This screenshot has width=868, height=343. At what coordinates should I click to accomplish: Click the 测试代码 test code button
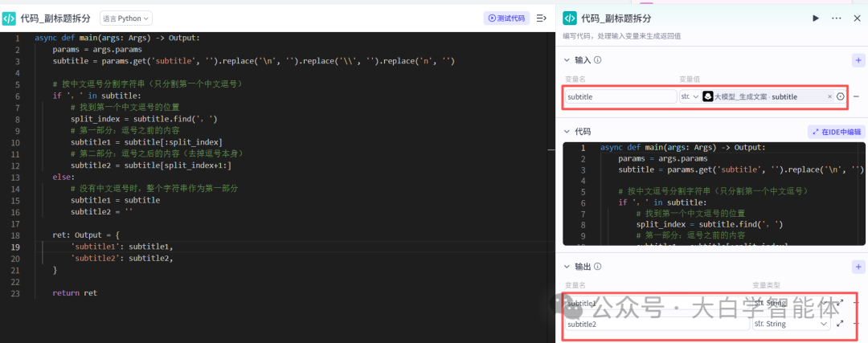point(506,18)
